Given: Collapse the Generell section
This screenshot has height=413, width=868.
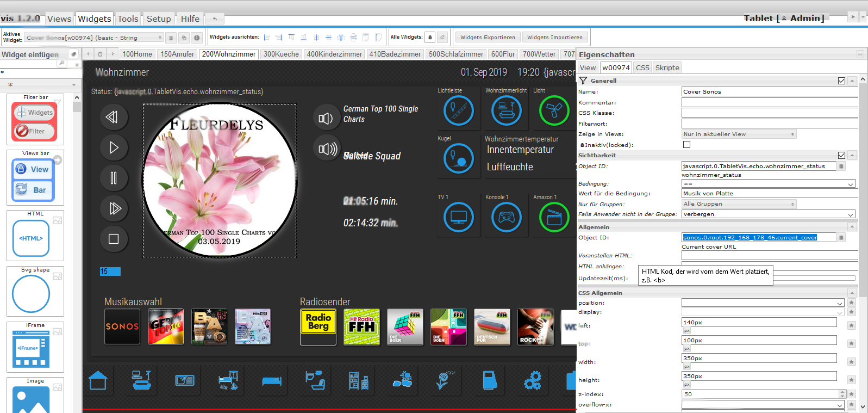Looking at the screenshot, I should coord(852,81).
